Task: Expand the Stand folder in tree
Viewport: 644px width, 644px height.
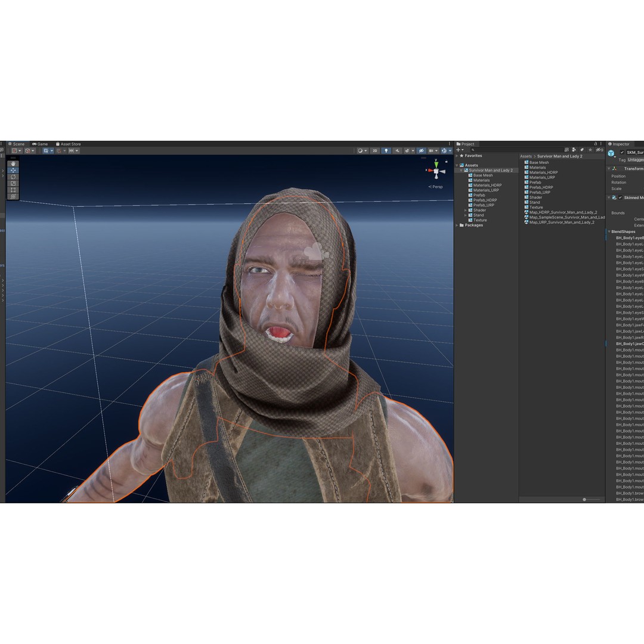Action: [466, 215]
